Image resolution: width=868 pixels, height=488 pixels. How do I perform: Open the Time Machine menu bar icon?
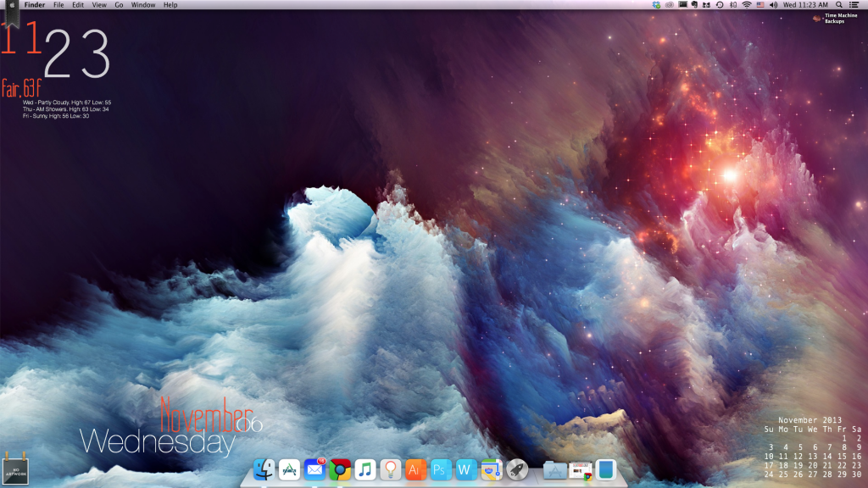click(x=720, y=5)
